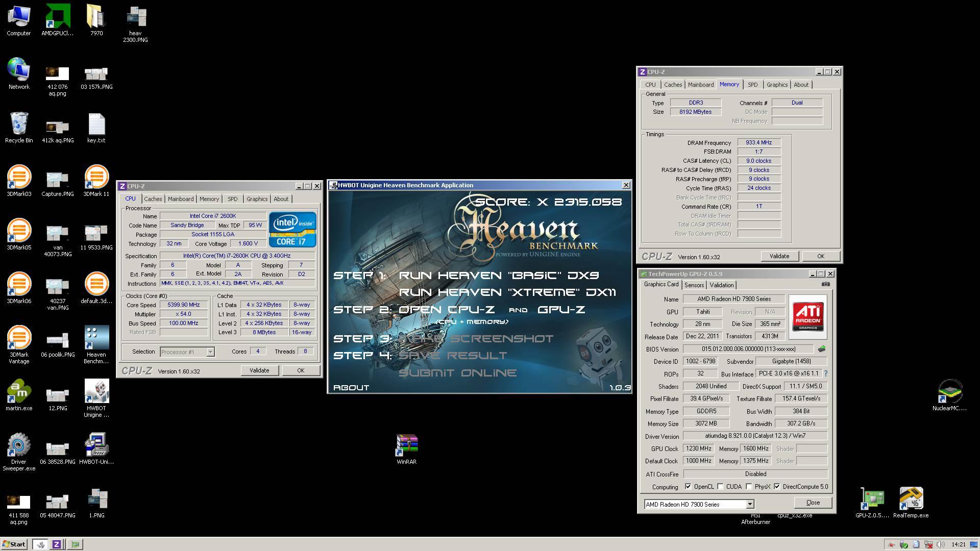
Task: Open the AMDGPUCl... shortcut icon
Action: [x=57, y=20]
